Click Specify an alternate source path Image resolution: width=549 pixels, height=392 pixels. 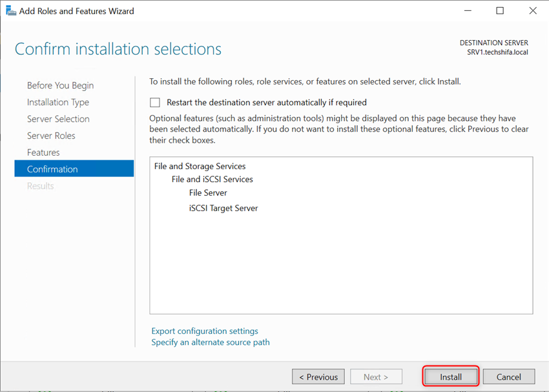tap(211, 342)
